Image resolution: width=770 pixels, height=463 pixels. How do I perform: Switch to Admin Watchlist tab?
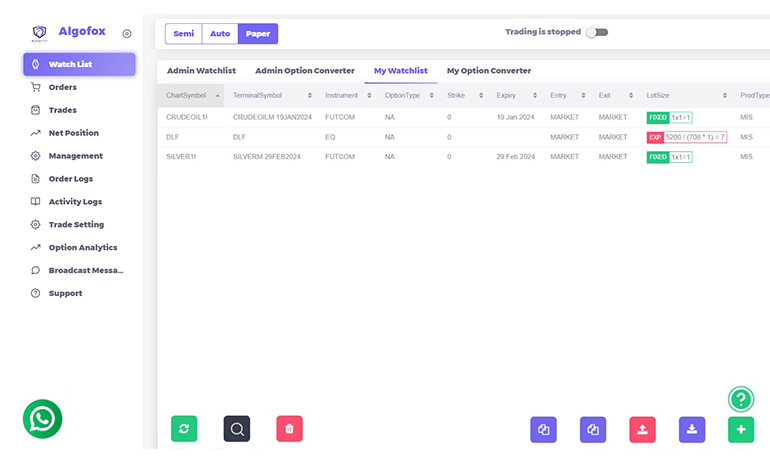[200, 71]
